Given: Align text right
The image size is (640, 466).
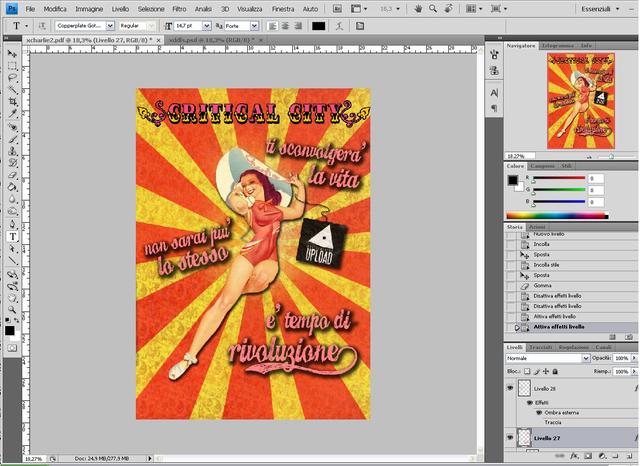Looking at the screenshot, I should coord(298,26).
